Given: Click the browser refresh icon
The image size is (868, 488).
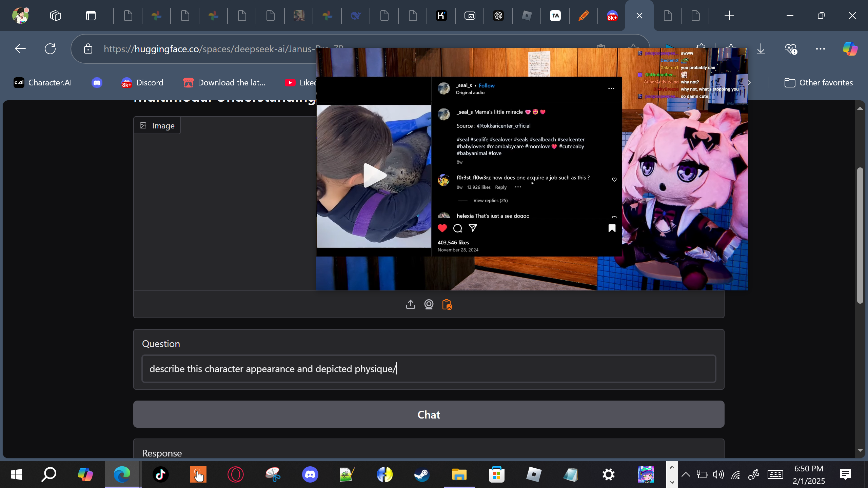Looking at the screenshot, I should [50, 49].
